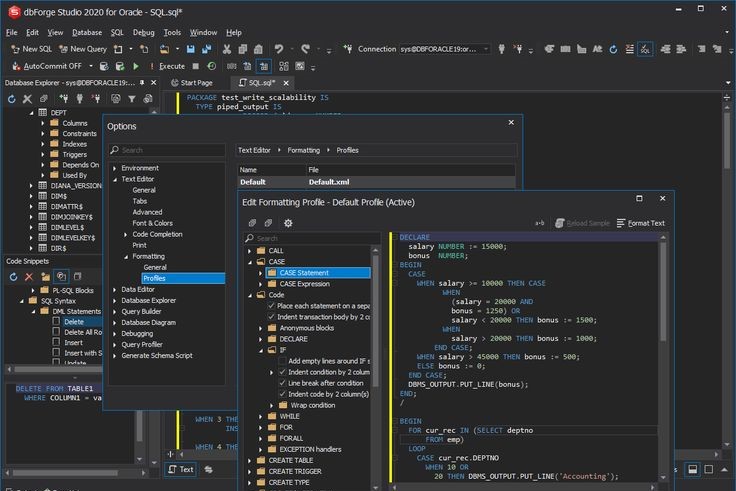Viewport: 736px width, 491px height.
Task: Click the formatting tree vertical scrollbar
Action: [x=376, y=319]
